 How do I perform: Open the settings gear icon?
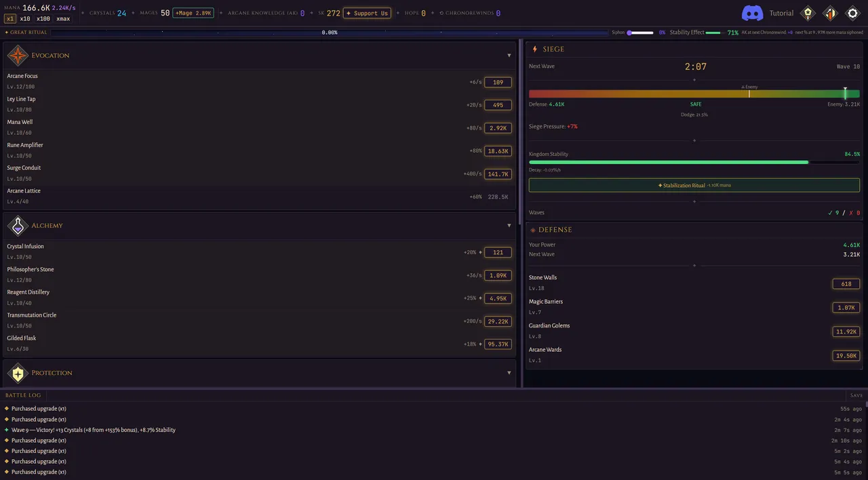coord(852,13)
